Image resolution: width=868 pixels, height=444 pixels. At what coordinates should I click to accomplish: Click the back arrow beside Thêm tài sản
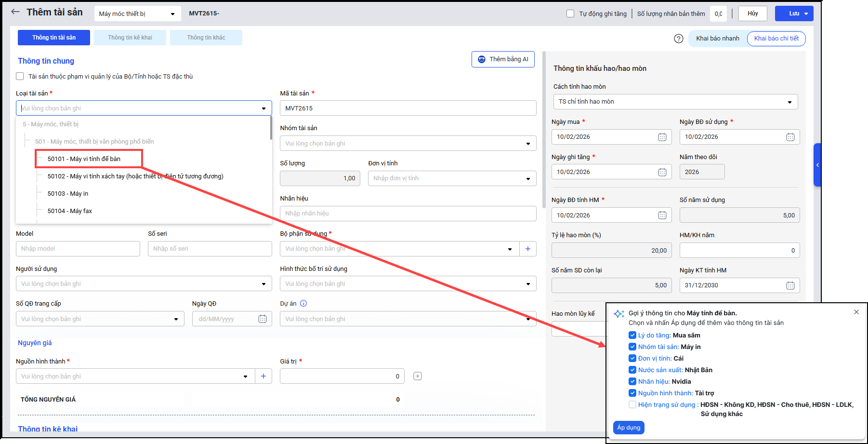point(15,12)
